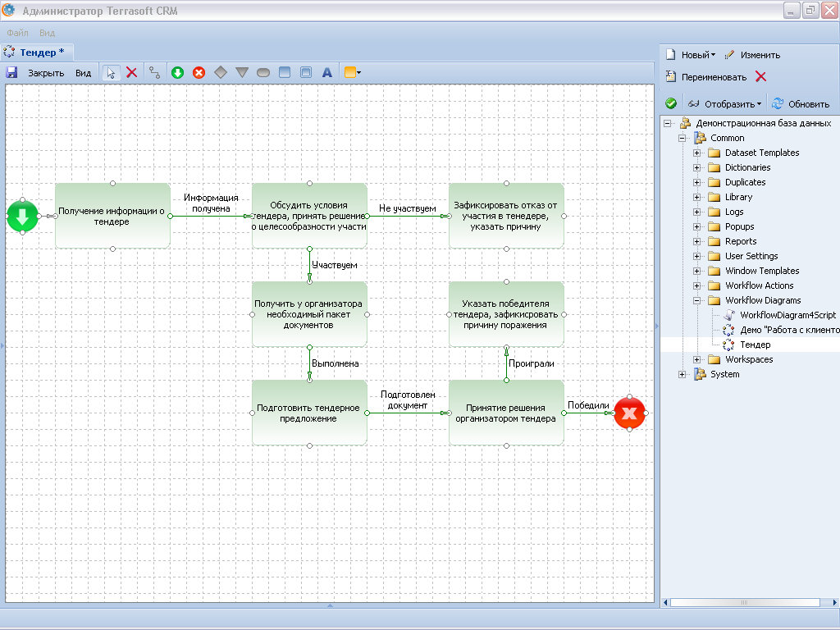840x630 pixels.
Task: Select the text label tool (letter A)
Action: click(327, 72)
